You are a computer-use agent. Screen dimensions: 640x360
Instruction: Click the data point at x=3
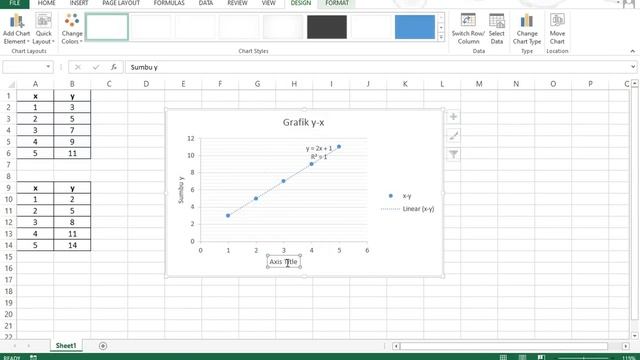[284, 181]
